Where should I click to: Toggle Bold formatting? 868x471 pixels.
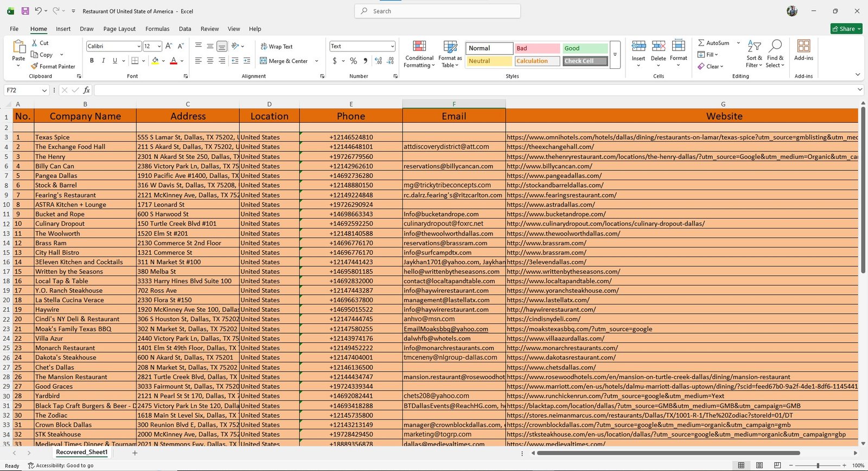(x=92, y=61)
